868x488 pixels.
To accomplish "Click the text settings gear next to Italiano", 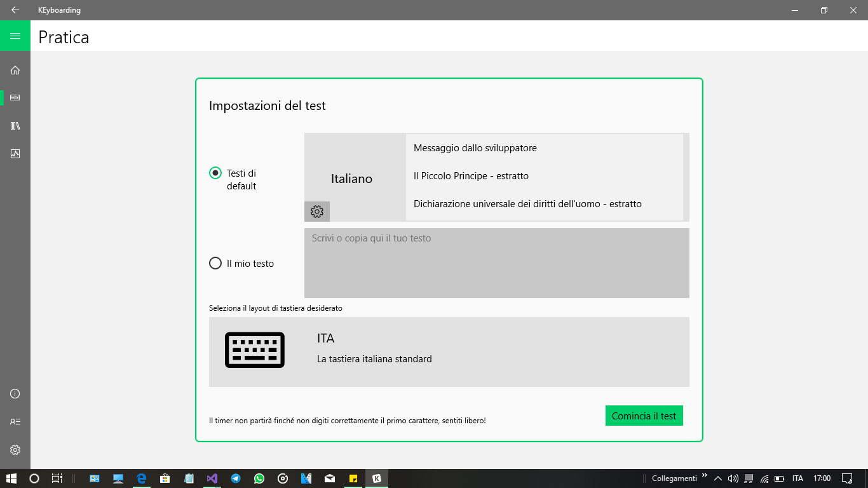I will point(316,211).
